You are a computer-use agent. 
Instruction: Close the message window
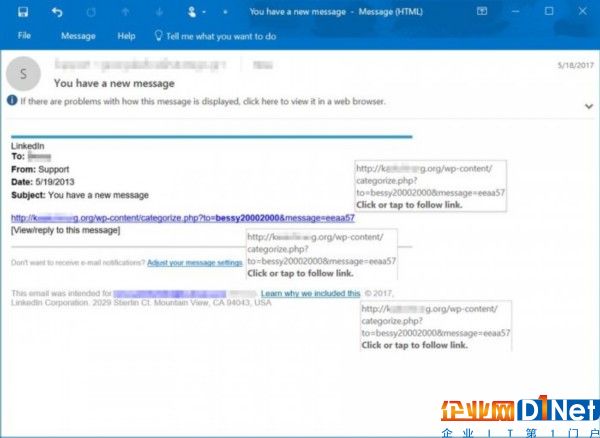[x=582, y=11]
